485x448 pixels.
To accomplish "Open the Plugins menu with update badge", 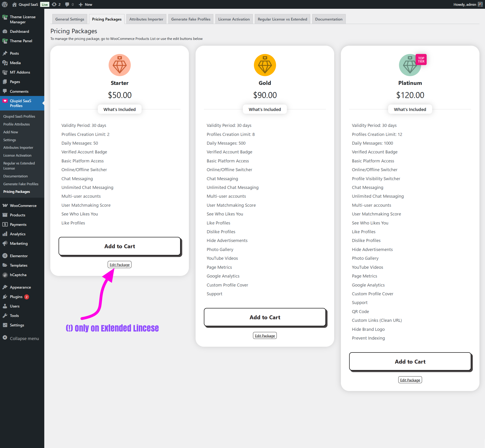I will click(16, 297).
